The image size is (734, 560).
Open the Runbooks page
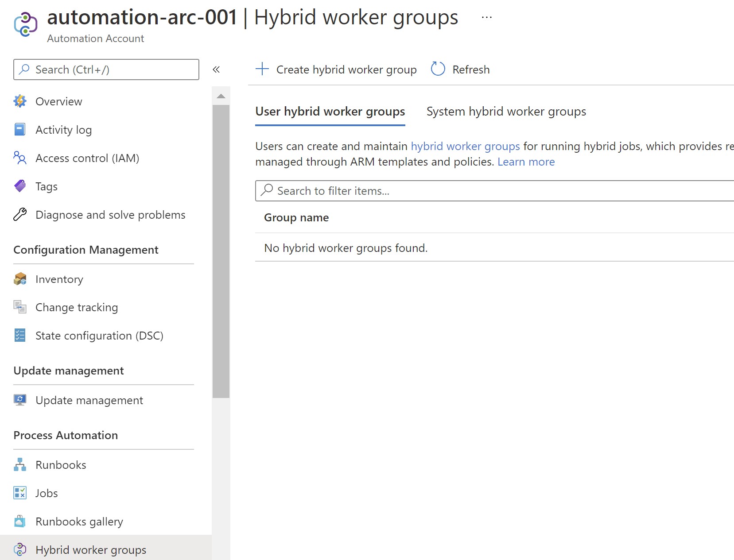point(61,465)
